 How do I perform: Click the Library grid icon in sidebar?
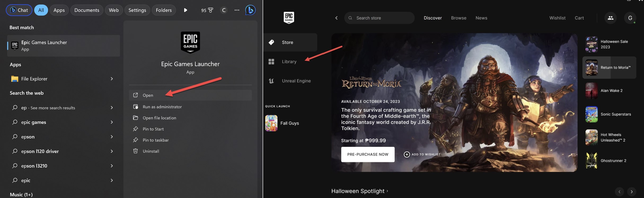click(x=271, y=62)
